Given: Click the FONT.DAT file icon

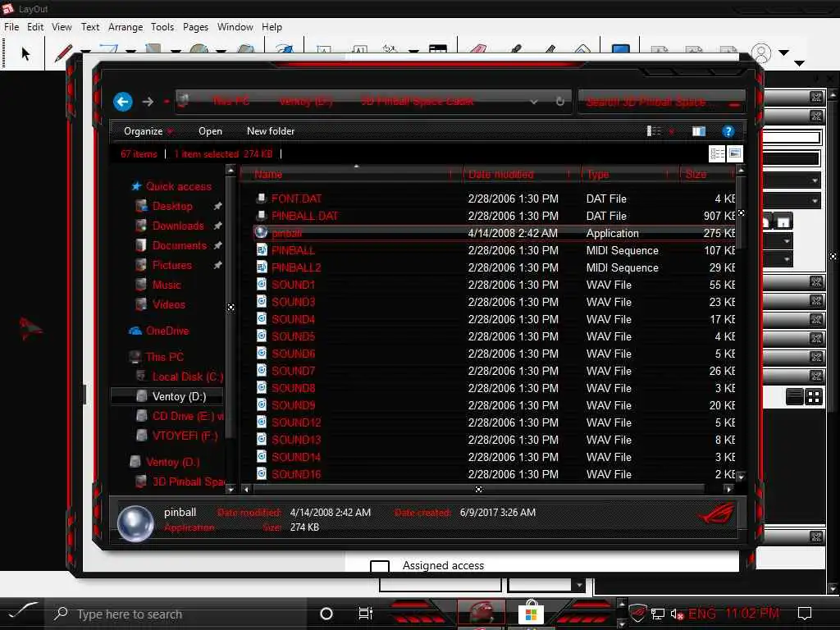Looking at the screenshot, I should (262, 199).
